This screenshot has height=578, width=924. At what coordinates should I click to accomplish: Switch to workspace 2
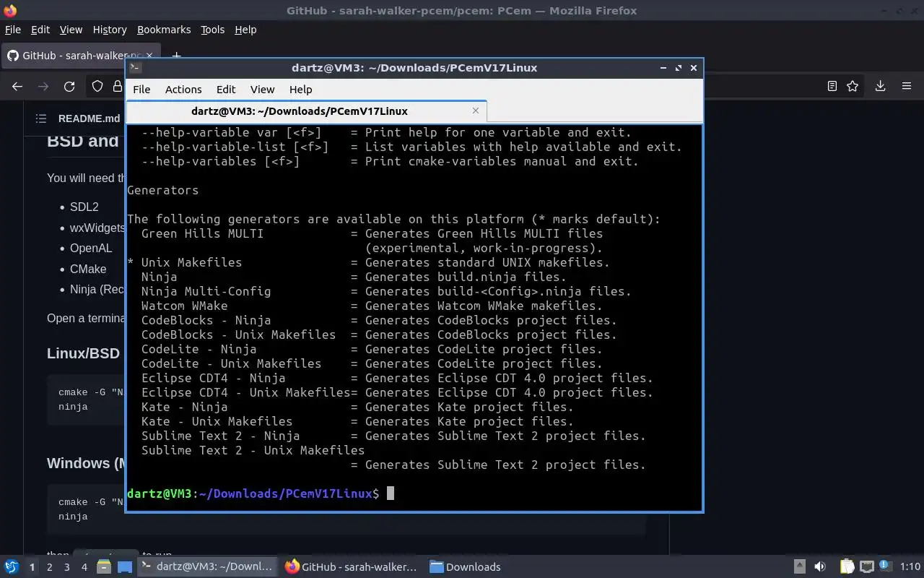tap(49, 567)
